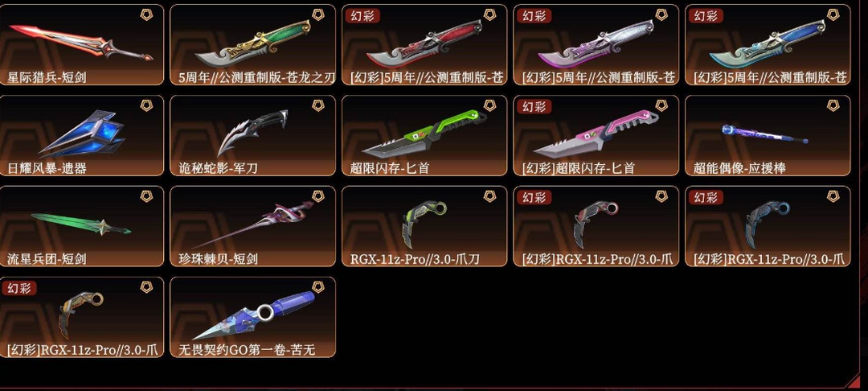
Task: Select the green 5周年 苍龙之刃 knife skin
Action: (x=252, y=45)
